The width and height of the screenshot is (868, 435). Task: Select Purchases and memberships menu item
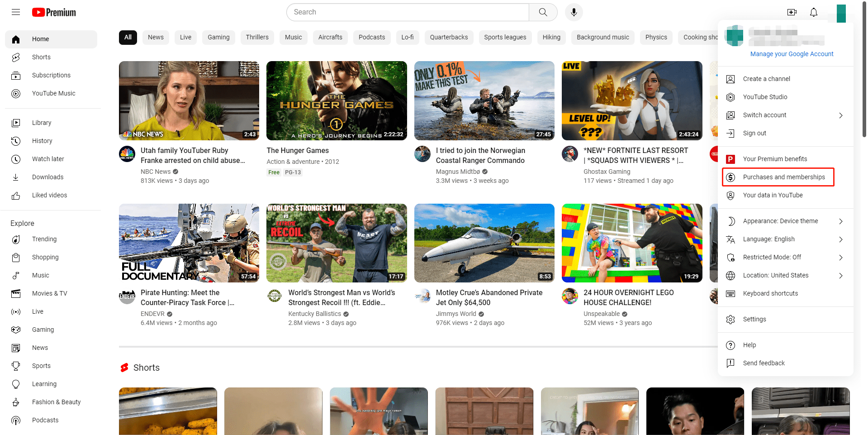783,177
